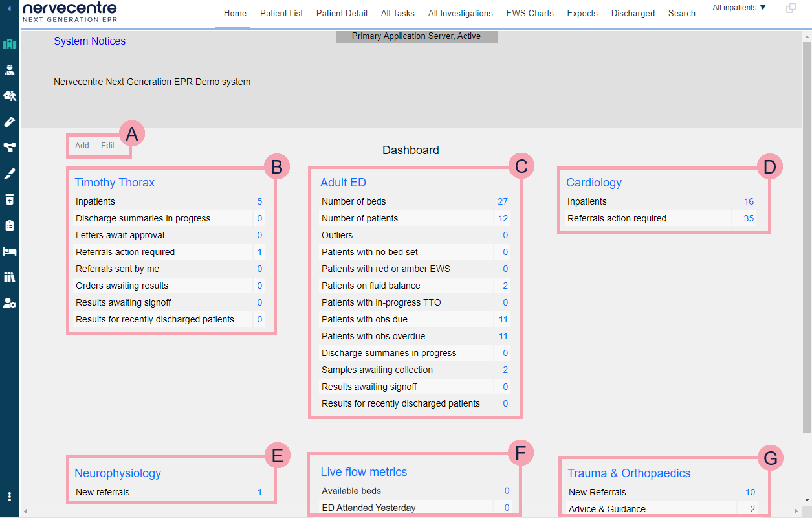Click the hospital building icon in sidebar

pyautogui.click(x=10, y=44)
